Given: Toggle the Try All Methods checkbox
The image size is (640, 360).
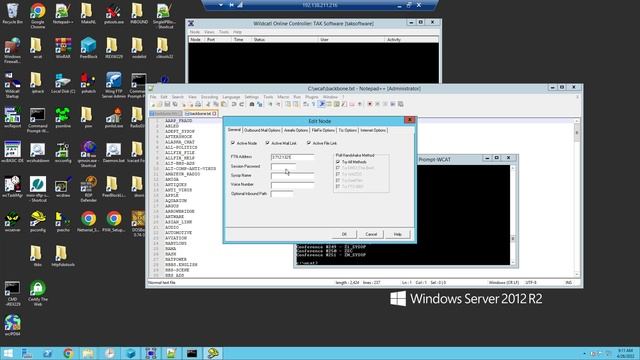Looking at the screenshot, I should tap(338, 162).
